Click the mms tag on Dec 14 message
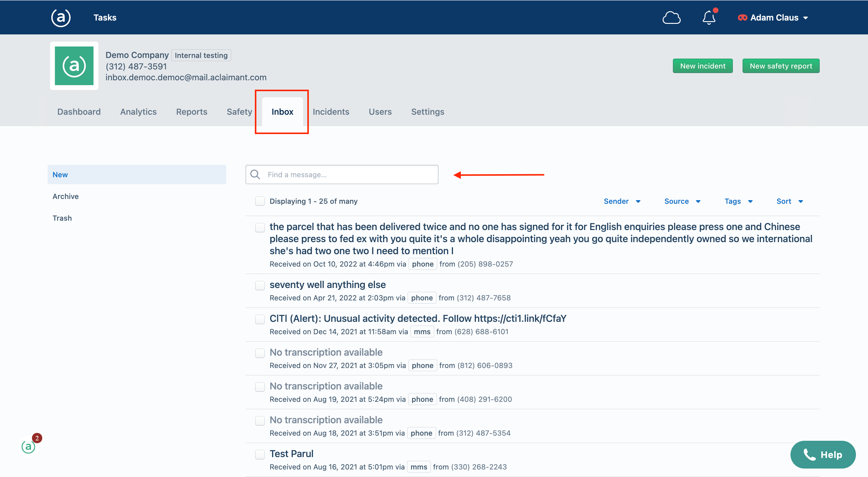Image resolution: width=868 pixels, height=477 pixels. click(x=422, y=331)
